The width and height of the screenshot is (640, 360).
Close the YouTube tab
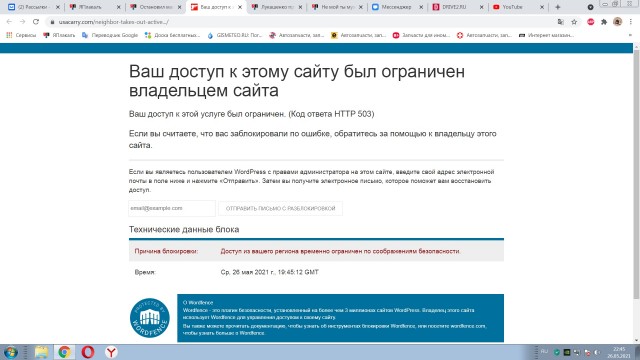[x=542, y=7]
